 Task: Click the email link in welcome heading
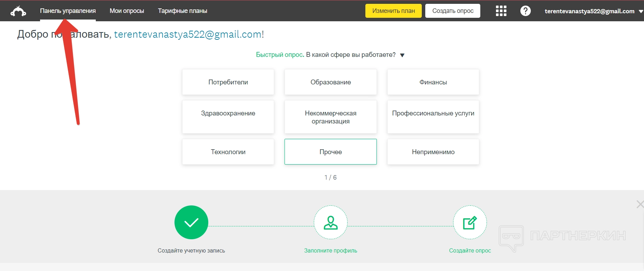click(188, 34)
